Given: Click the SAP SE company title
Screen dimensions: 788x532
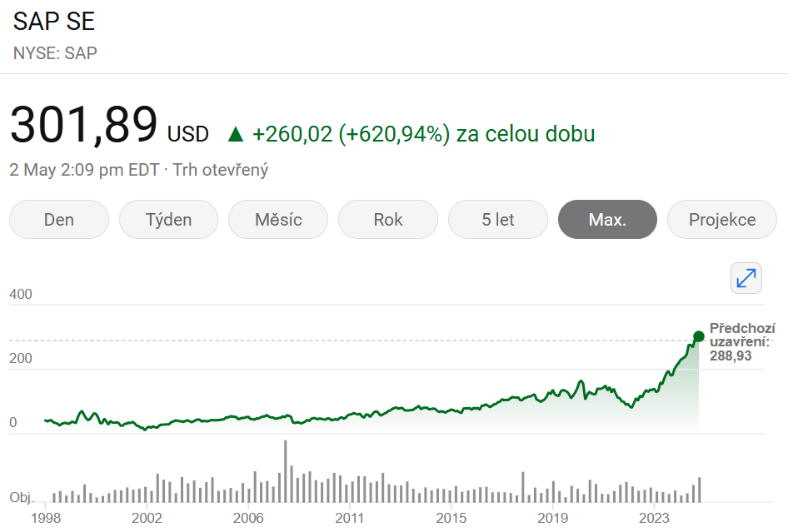Looking at the screenshot, I should click(53, 21).
